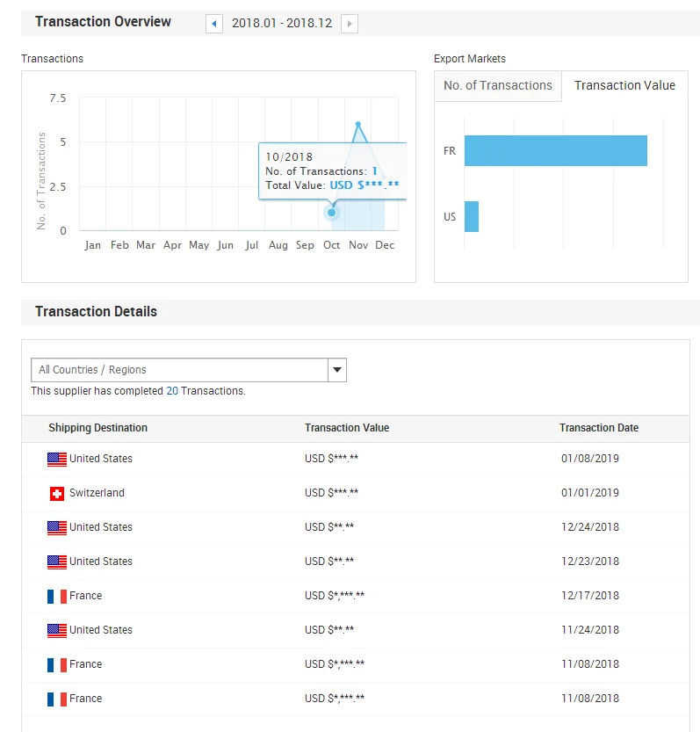The height and width of the screenshot is (732, 700).
Task: Click the 20 transactions count link
Action: tap(172, 391)
